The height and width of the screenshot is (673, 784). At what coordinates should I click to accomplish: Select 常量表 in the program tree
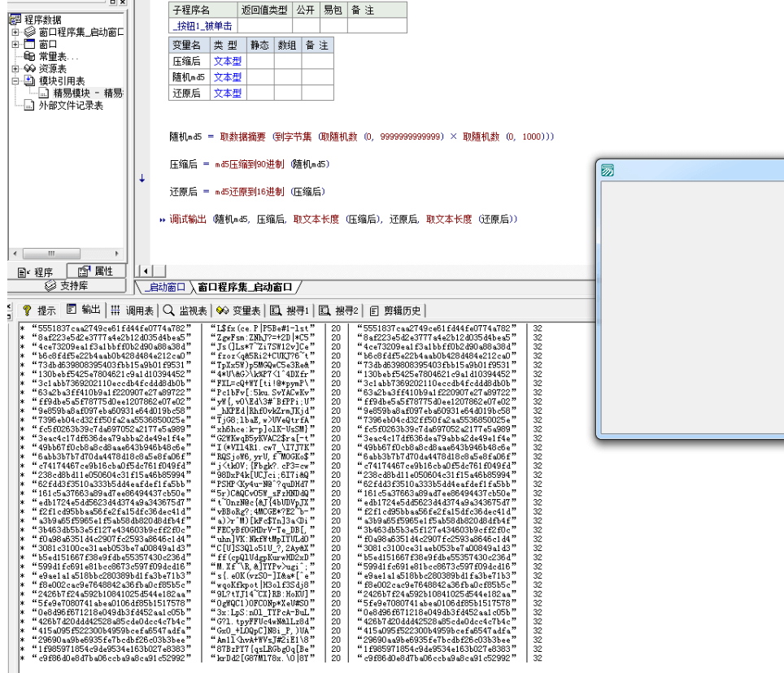(58, 56)
